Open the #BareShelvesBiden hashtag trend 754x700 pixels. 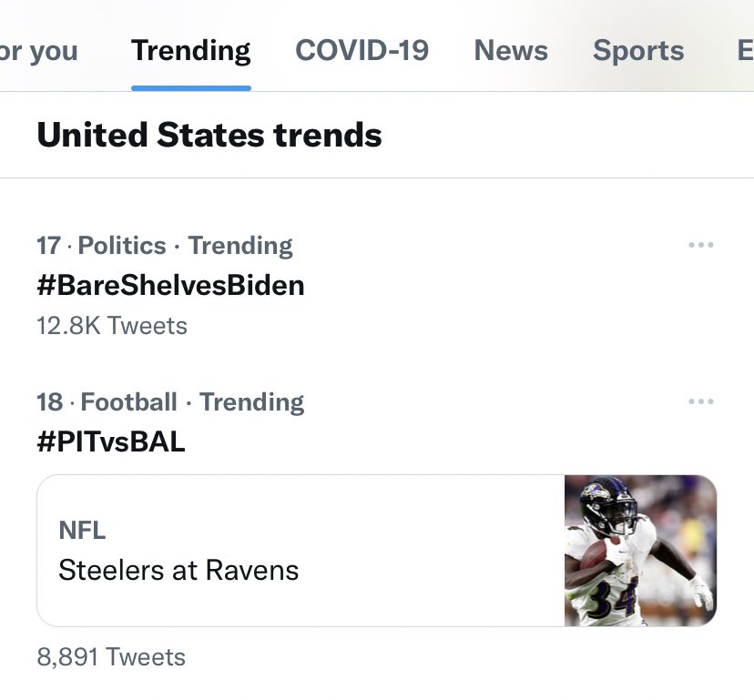point(170,286)
